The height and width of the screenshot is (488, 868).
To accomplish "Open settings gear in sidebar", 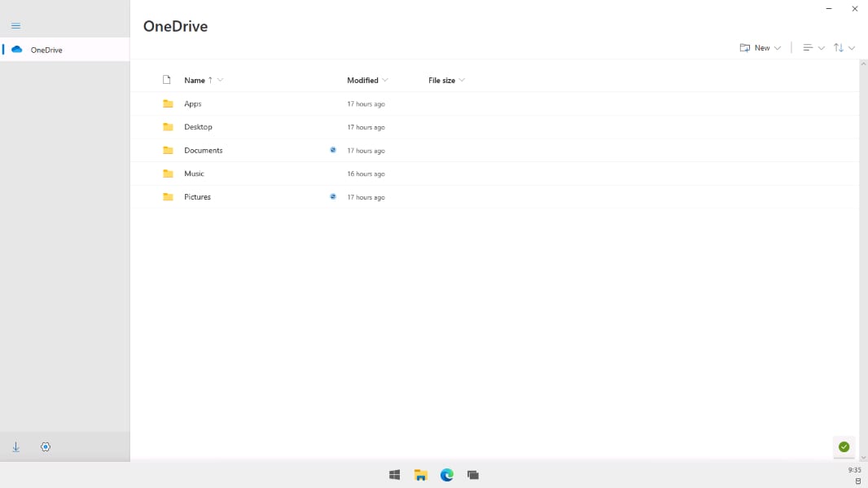I will pos(46,446).
